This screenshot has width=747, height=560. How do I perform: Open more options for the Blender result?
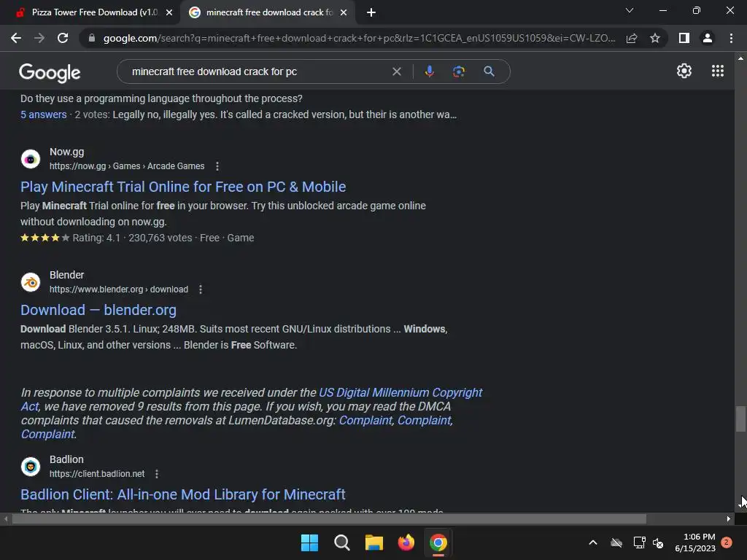coord(201,289)
